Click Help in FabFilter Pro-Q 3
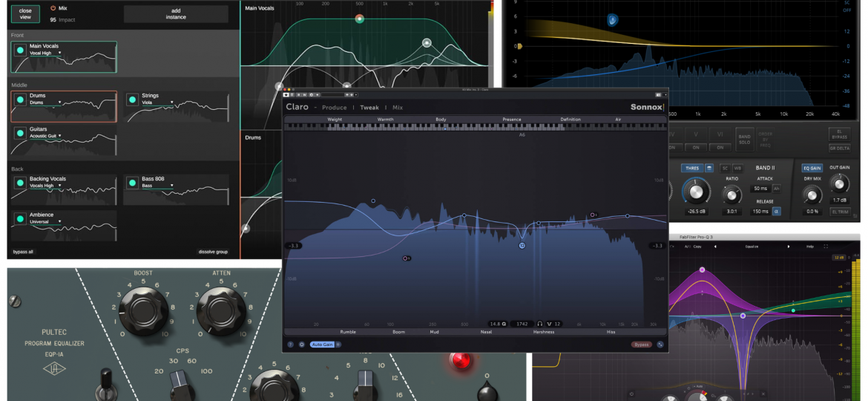The width and height of the screenshot is (868, 401). tap(810, 246)
